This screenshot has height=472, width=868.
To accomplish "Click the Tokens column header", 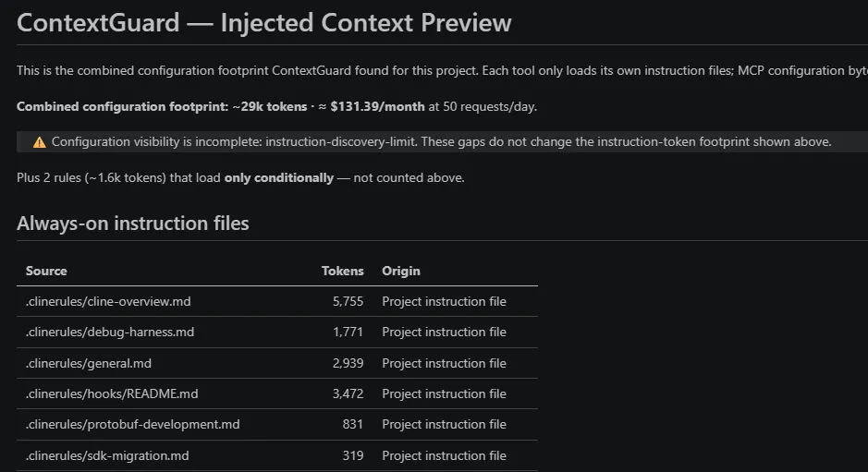I will 342,271.
